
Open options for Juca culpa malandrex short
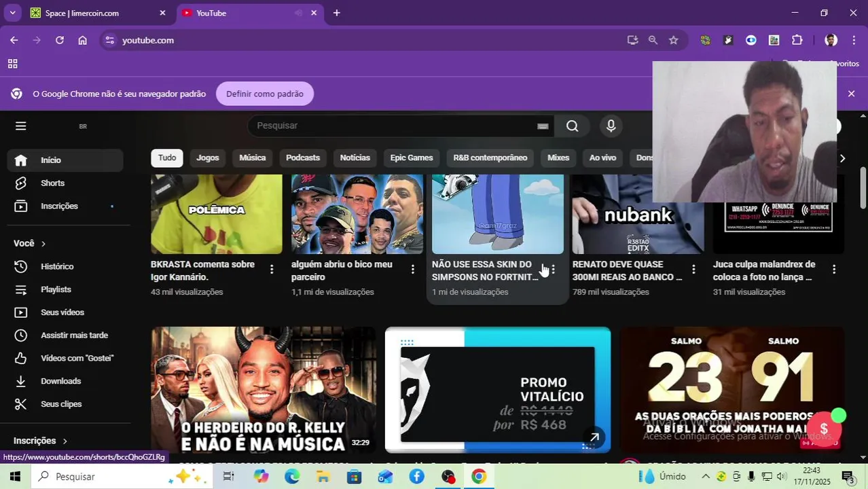(x=834, y=270)
